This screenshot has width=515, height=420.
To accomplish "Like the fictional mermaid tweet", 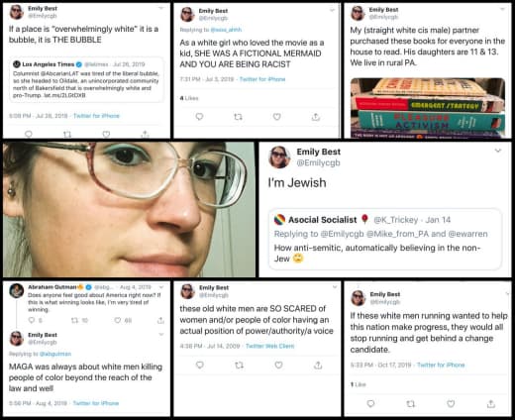I will [277, 117].
